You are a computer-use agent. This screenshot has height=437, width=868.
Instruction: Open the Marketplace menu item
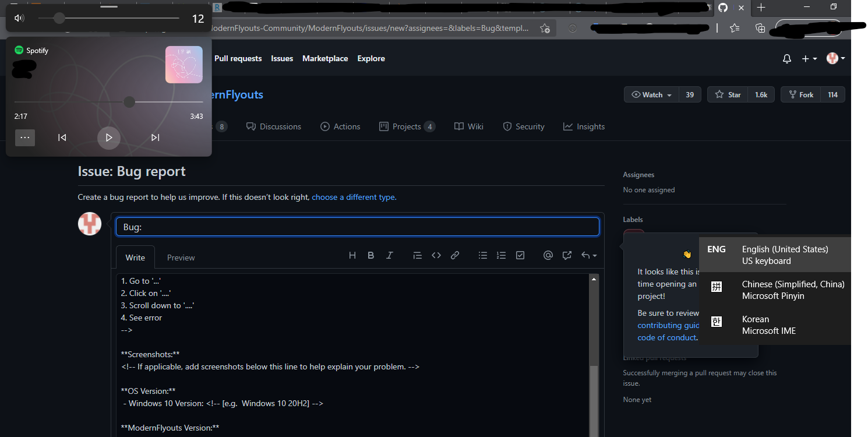point(325,58)
